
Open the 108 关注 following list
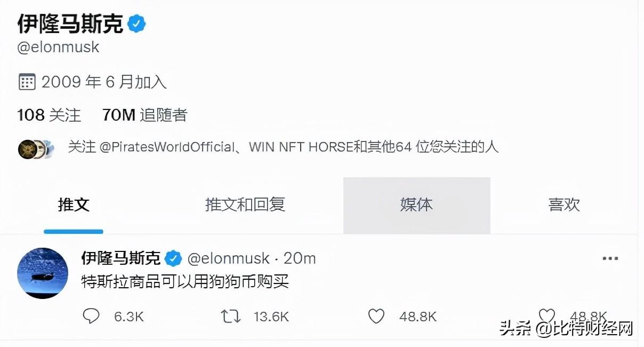pyautogui.click(x=49, y=115)
